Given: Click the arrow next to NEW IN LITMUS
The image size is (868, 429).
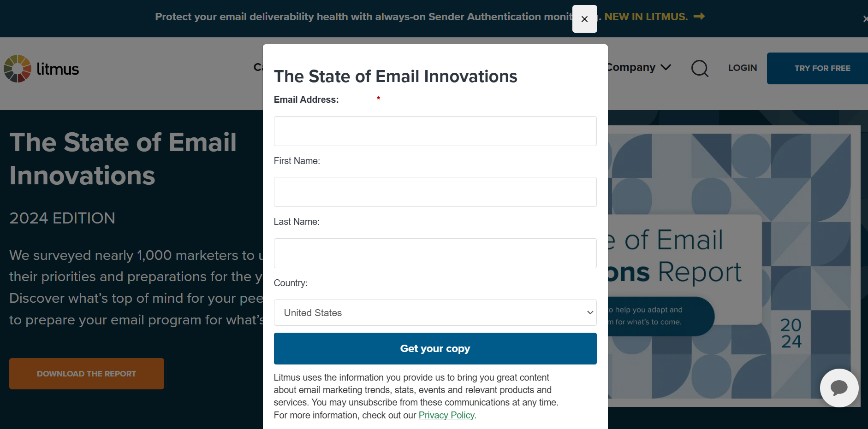Looking at the screenshot, I should pyautogui.click(x=699, y=17).
